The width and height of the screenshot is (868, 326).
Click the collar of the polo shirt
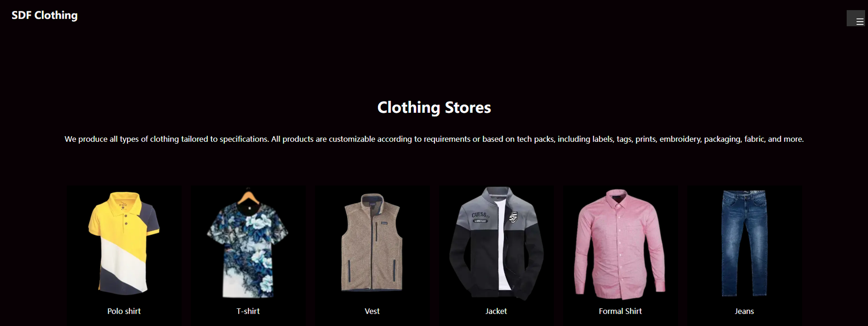coord(123,199)
